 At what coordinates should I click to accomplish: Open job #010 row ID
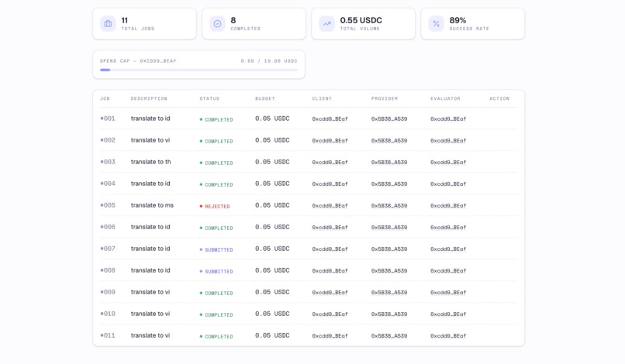point(108,314)
